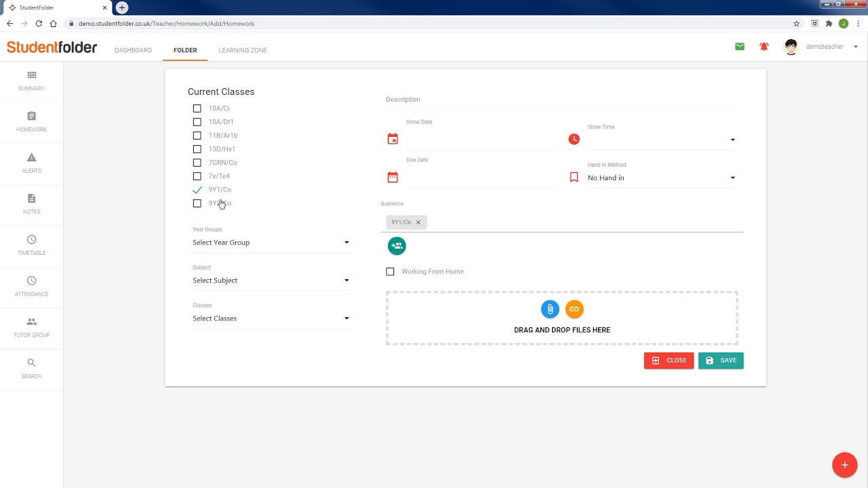868x488 pixels.
Task: Click the Show Date calendar icon
Action: [393, 139]
